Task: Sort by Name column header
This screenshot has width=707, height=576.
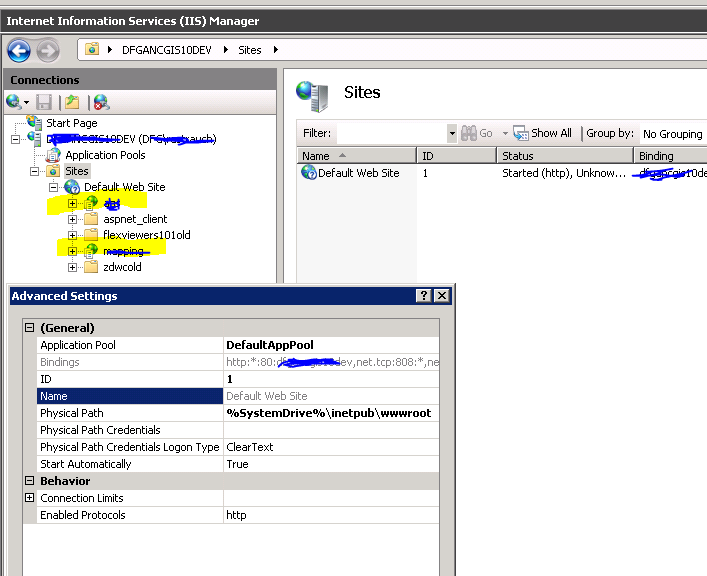Action: pos(356,156)
